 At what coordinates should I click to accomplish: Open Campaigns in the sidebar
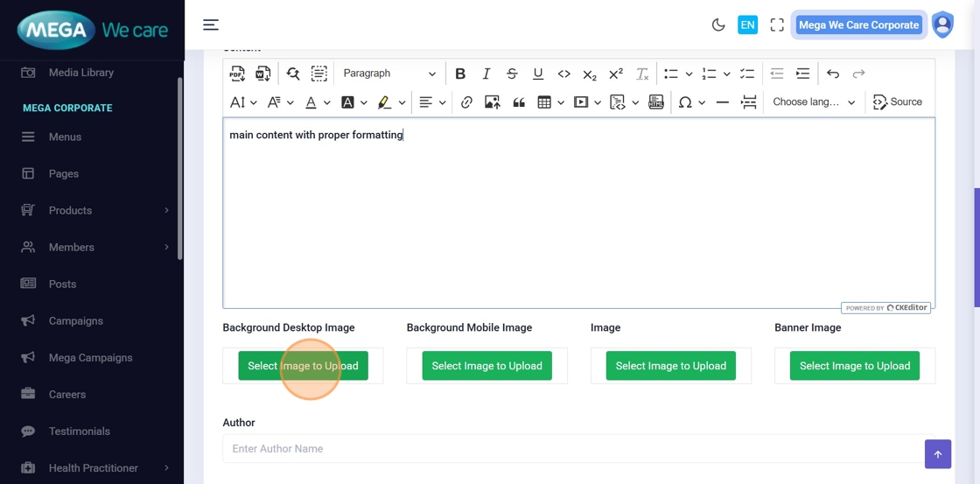tap(76, 321)
